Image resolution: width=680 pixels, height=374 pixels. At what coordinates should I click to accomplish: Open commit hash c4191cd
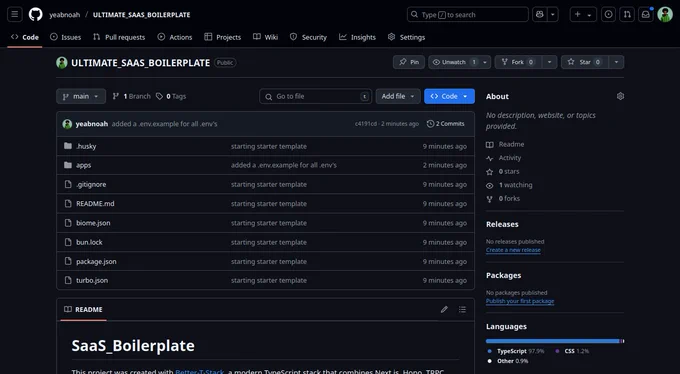point(365,124)
